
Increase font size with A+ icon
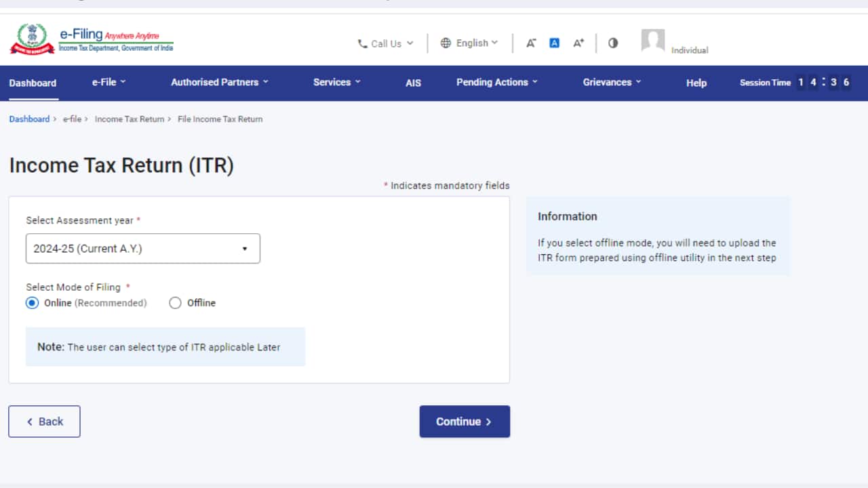[x=578, y=43]
